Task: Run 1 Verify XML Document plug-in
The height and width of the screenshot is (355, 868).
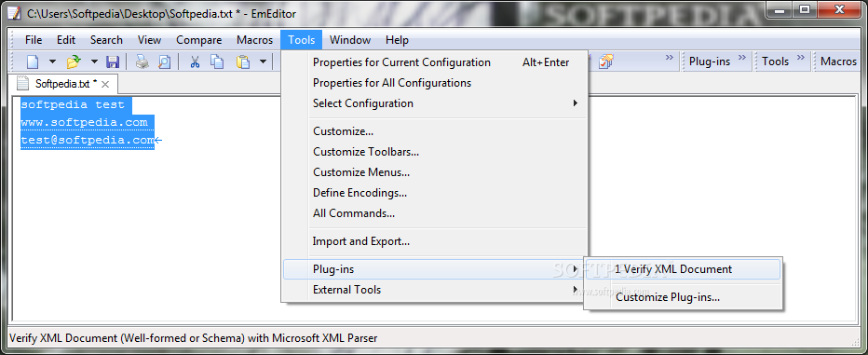Action: pyautogui.click(x=683, y=269)
